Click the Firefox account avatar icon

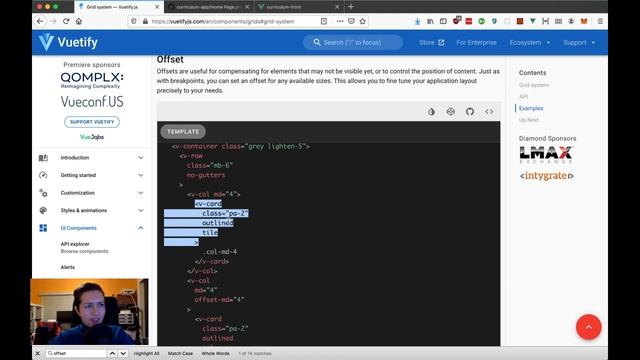[x=571, y=21]
